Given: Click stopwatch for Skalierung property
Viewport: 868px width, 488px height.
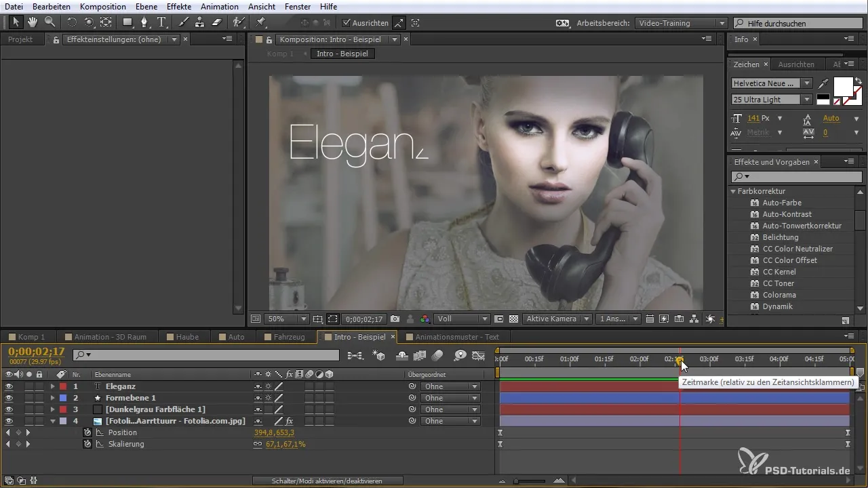Looking at the screenshot, I should (x=87, y=444).
